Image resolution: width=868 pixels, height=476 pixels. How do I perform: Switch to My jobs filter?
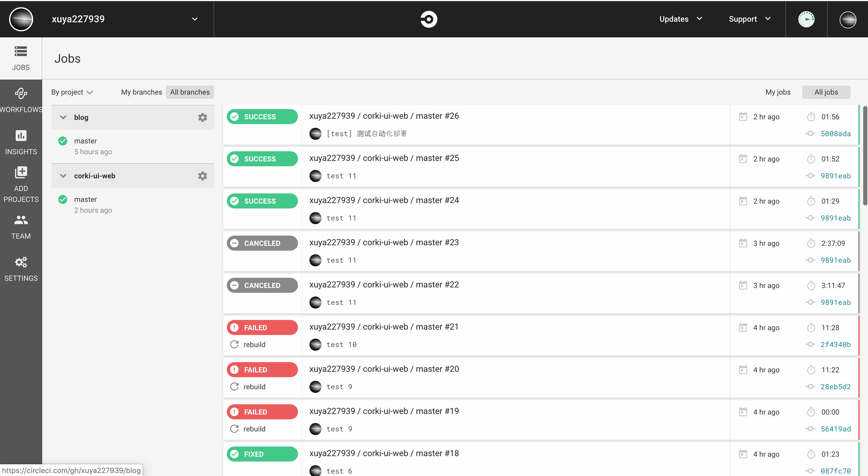[778, 92]
